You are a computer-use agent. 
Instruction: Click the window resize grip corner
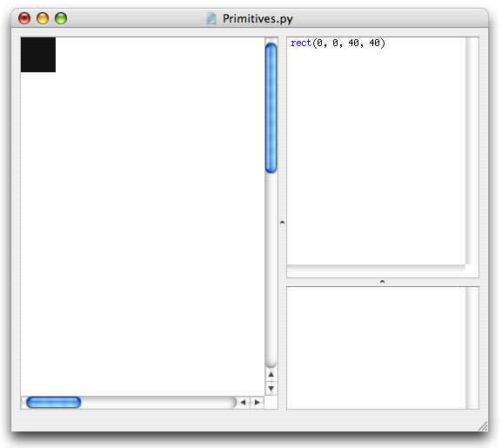click(483, 426)
